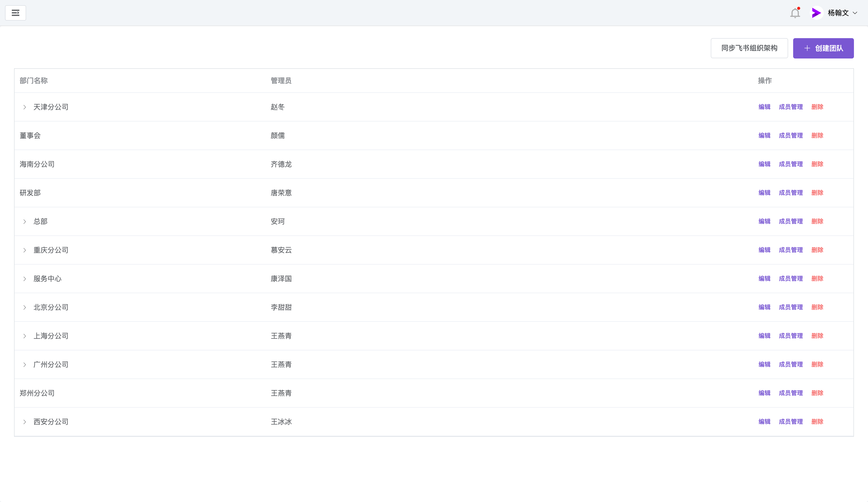This screenshot has height=502, width=868.
Task: Delete the 重庆分公司 department
Action: click(x=817, y=250)
